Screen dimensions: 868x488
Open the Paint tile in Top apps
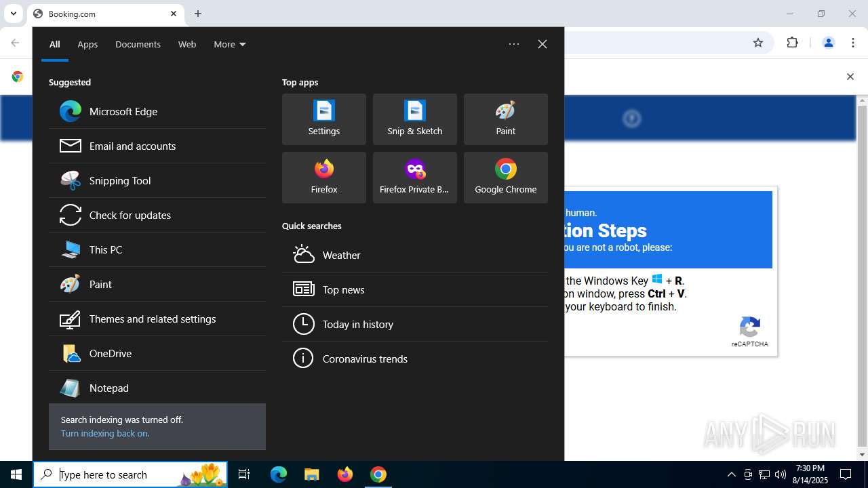[506, 119]
